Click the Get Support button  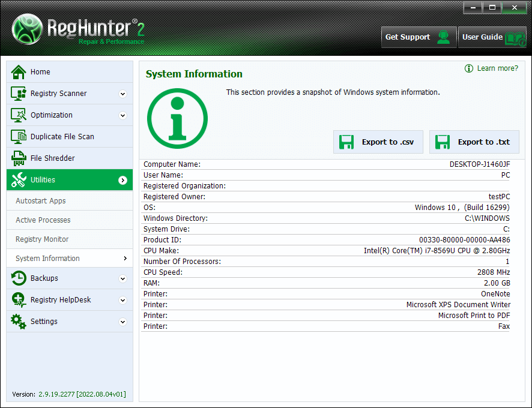click(419, 37)
